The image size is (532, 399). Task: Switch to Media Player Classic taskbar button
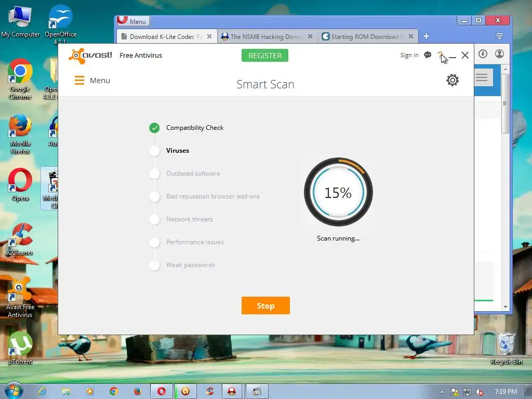pos(257,391)
